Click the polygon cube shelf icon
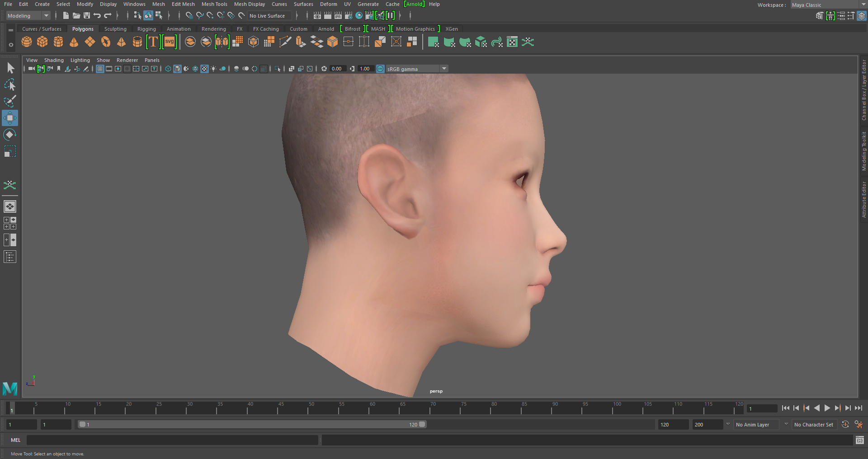Screen dimensions: 868x459 [x=42, y=42]
